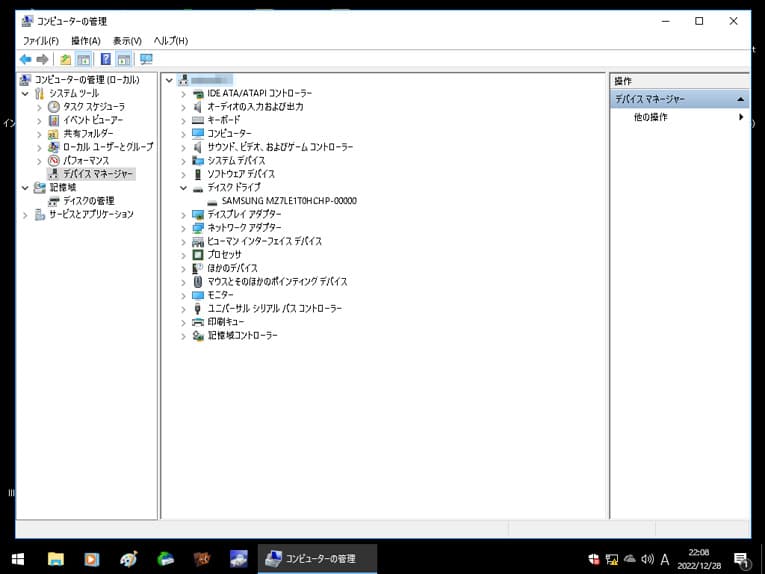The height and width of the screenshot is (574, 765).
Task: Collapse the ディスク ドライブ category
Action: (x=183, y=187)
